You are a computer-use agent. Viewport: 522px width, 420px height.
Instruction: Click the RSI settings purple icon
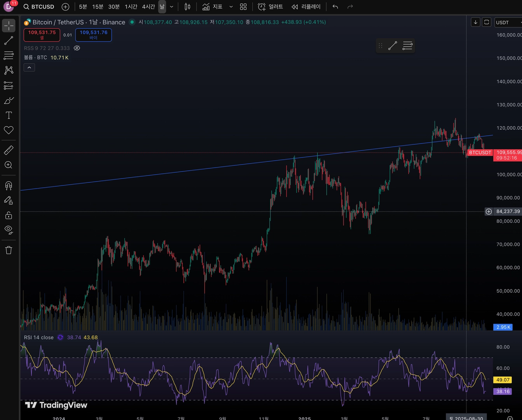pos(60,338)
